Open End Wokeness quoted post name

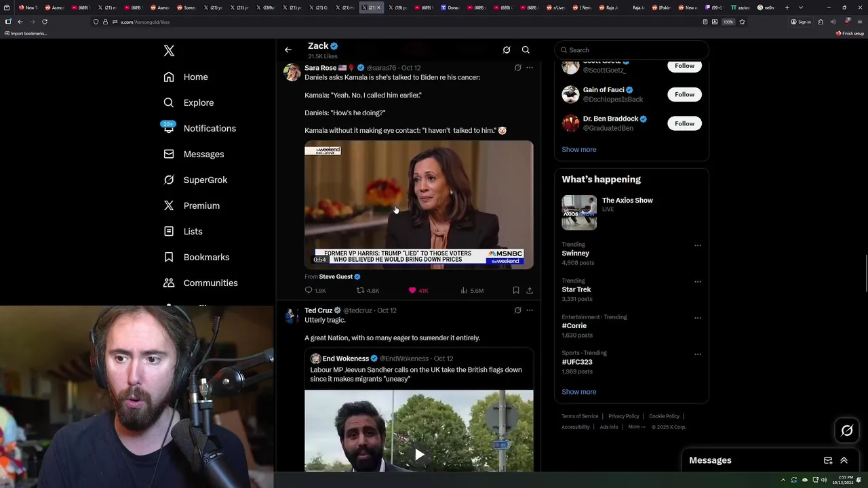346,359
